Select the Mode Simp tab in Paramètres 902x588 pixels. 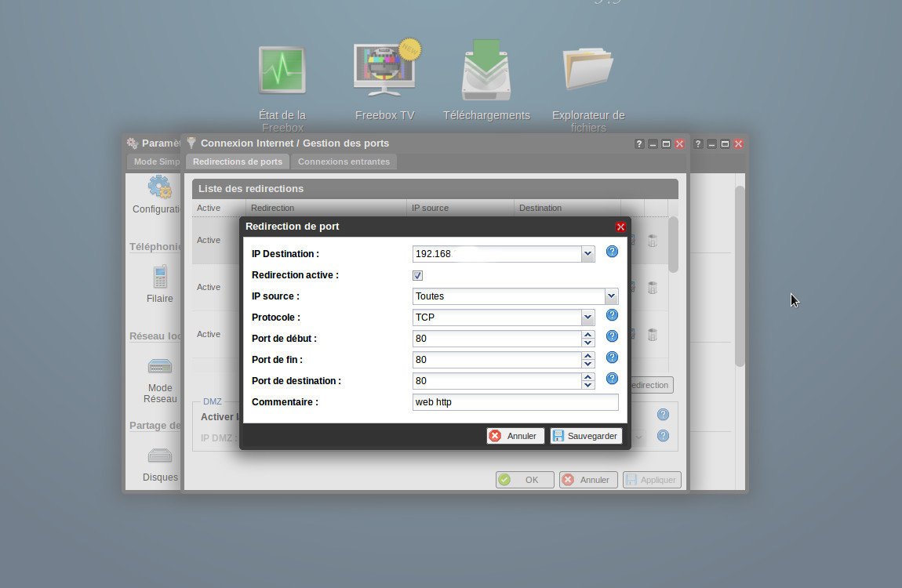[x=155, y=162]
